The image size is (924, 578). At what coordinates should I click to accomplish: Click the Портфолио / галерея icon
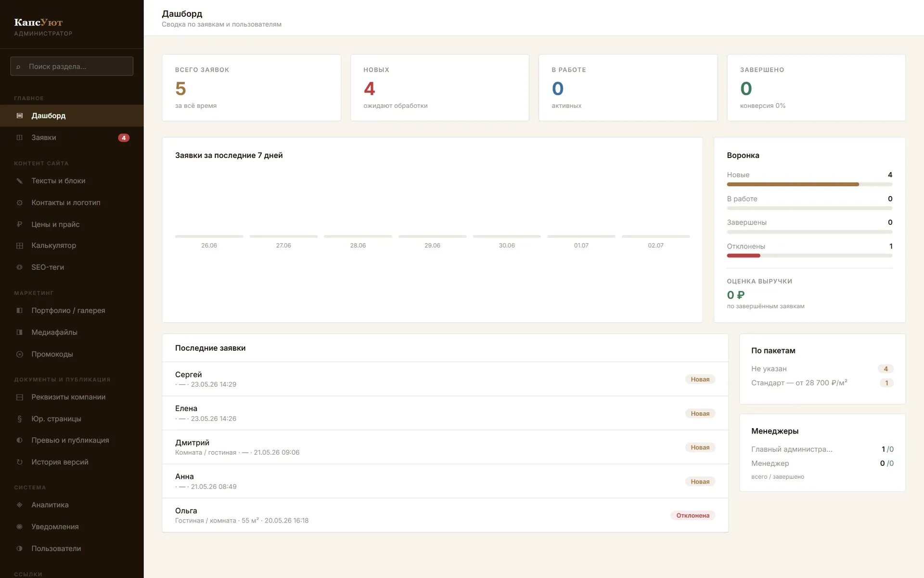click(20, 310)
